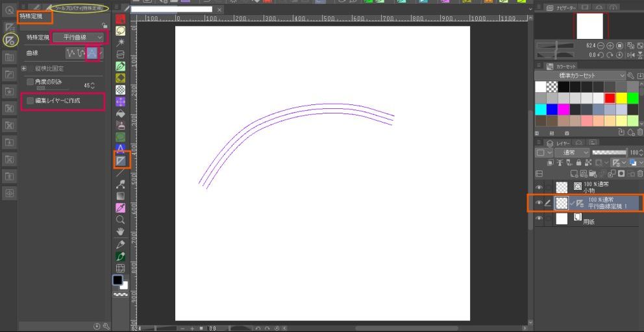The width and height of the screenshot is (644, 332).
Task: Expand the 縦横比固定 option
Action: (24, 68)
